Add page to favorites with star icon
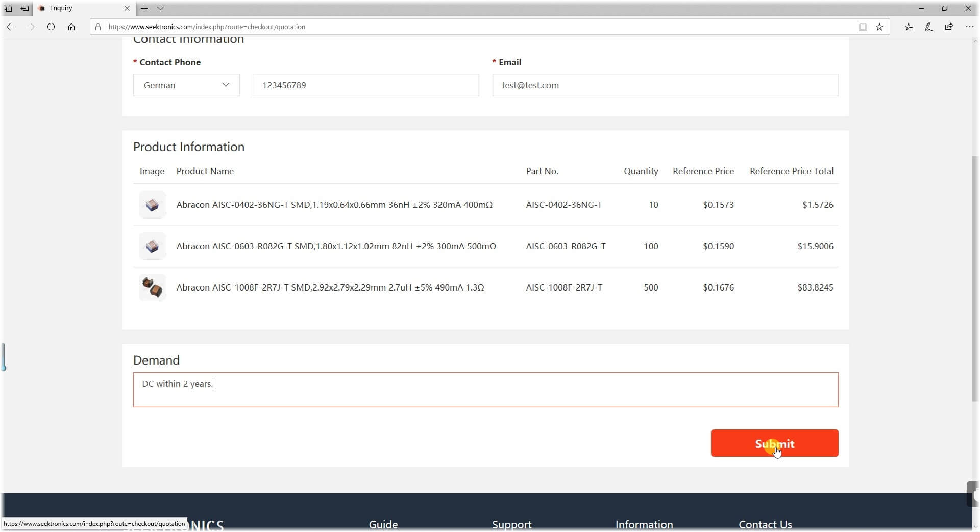 tap(879, 27)
